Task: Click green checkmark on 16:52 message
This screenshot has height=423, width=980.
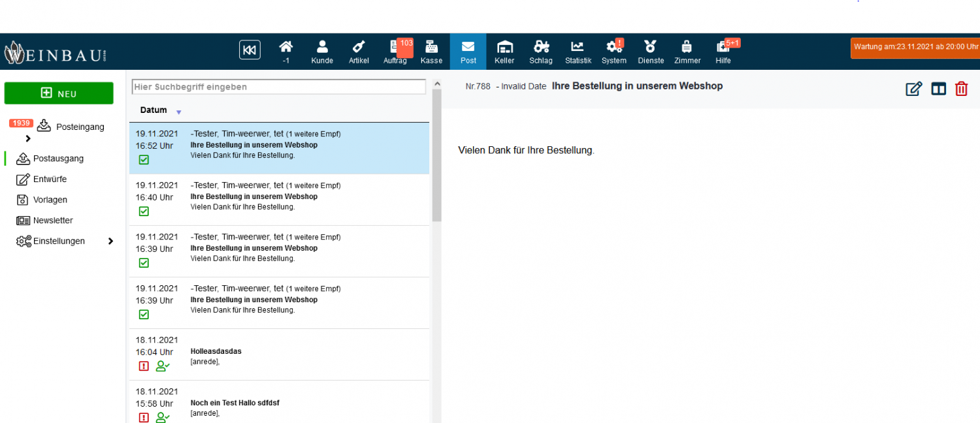Action: tap(144, 160)
